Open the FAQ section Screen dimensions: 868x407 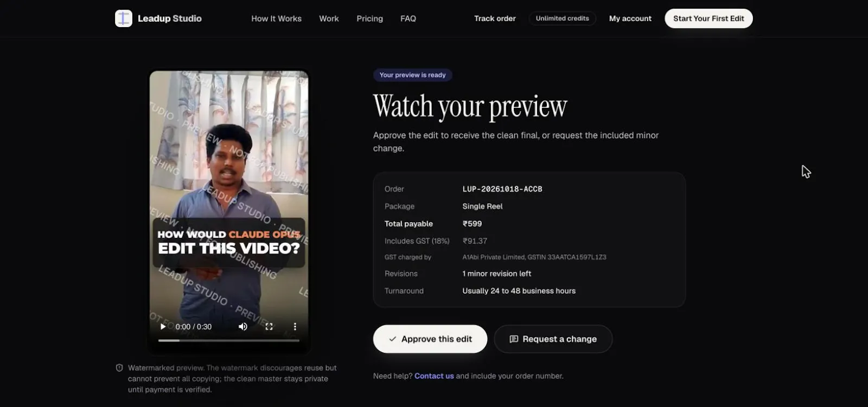coord(408,18)
